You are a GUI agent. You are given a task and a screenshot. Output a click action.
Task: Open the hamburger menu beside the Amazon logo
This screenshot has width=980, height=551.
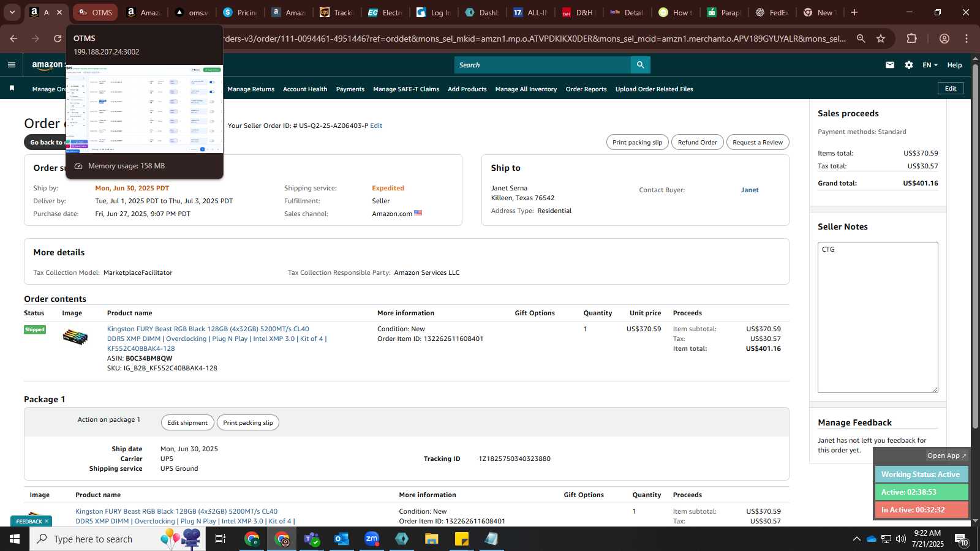tap(12, 65)
